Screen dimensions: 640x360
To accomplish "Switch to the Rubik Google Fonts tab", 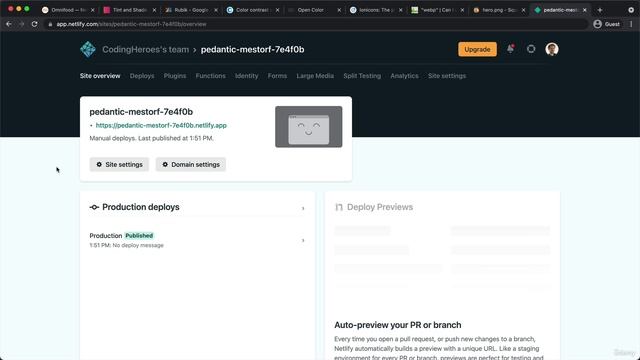I will click(x=191, y=10).
